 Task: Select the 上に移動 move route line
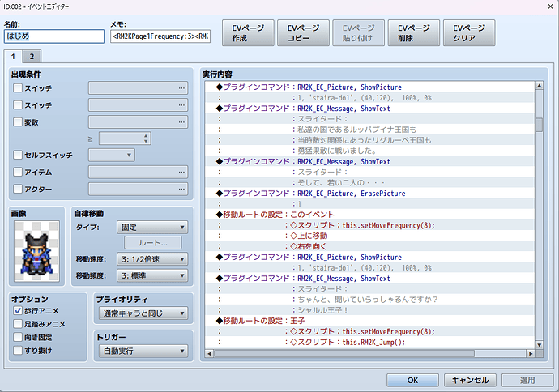point(369,236)
